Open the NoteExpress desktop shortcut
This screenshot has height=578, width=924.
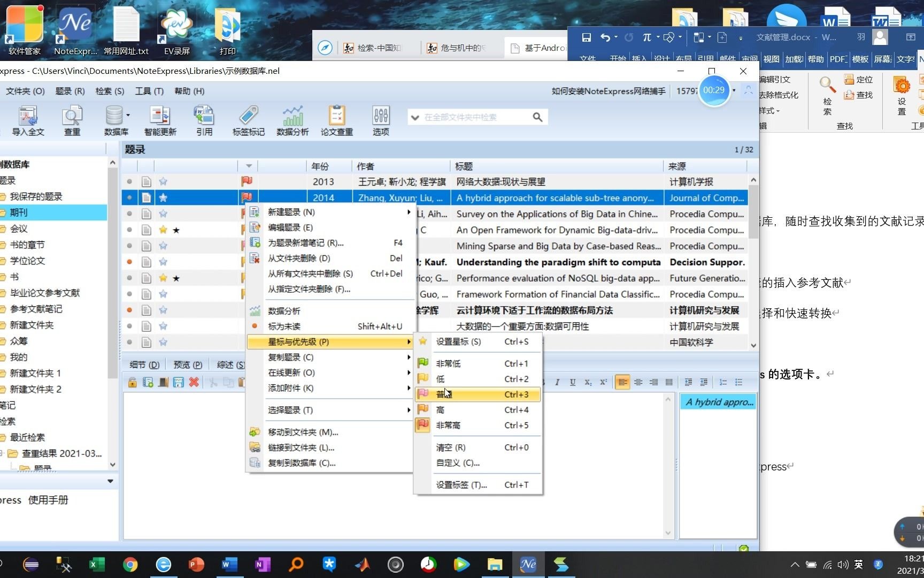pyautogui.click(x=75, y=30)
